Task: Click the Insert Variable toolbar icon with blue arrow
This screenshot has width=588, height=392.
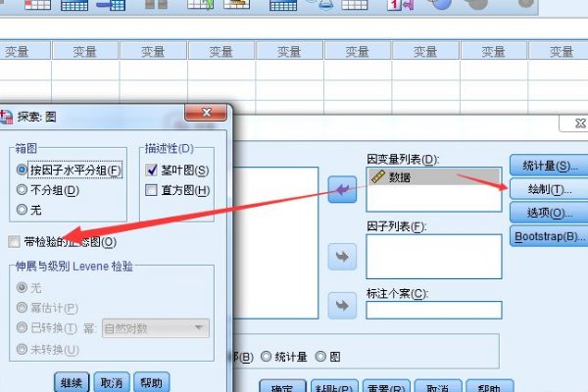Action: (111, 5)
